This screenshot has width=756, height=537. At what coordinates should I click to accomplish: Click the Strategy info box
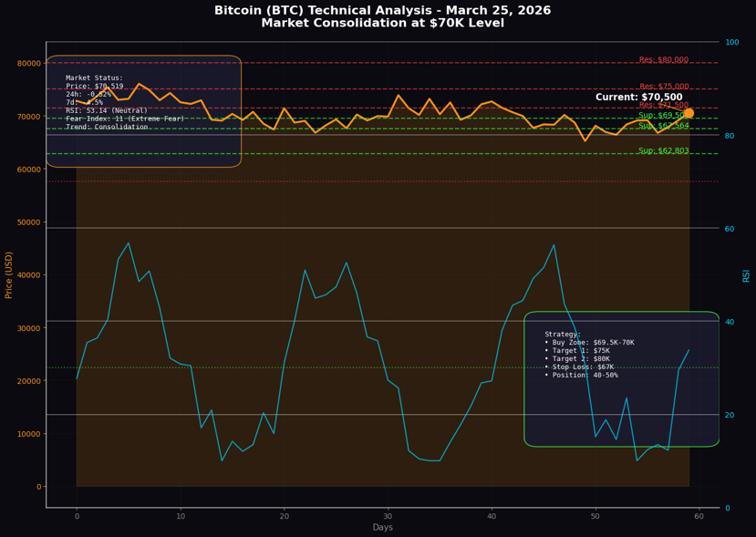[x=621, y=379]
